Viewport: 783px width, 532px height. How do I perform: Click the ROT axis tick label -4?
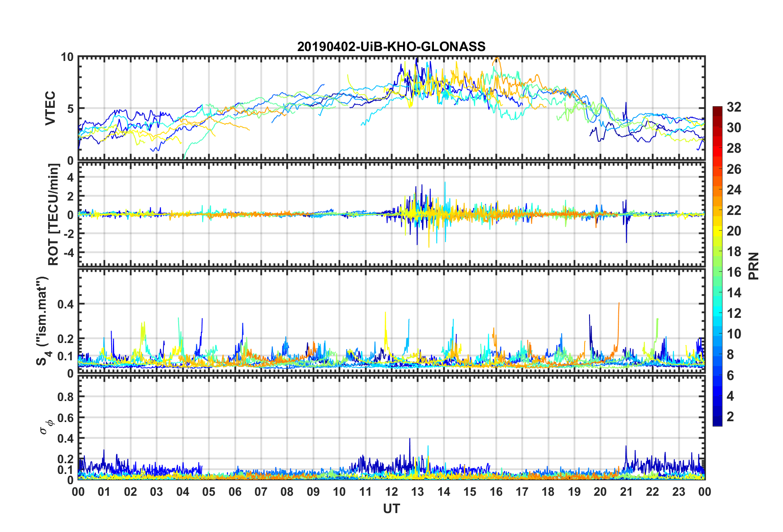tap(68, 252)
